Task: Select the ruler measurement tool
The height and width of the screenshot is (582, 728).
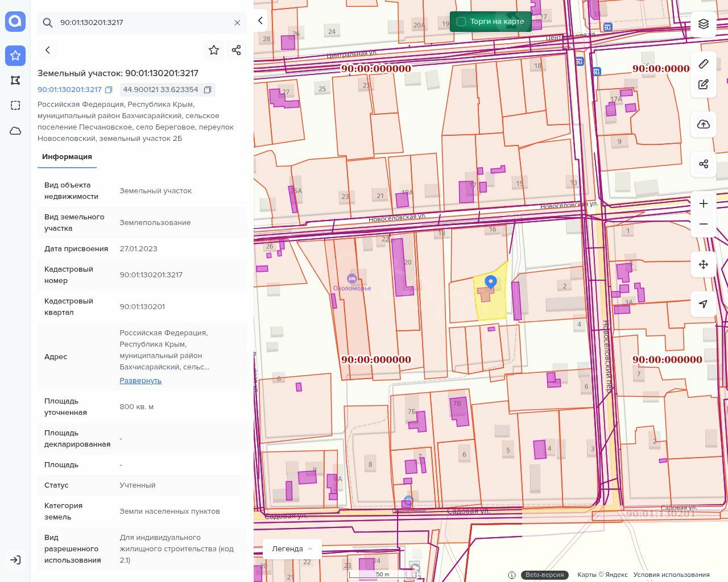Action: point(704,64)
